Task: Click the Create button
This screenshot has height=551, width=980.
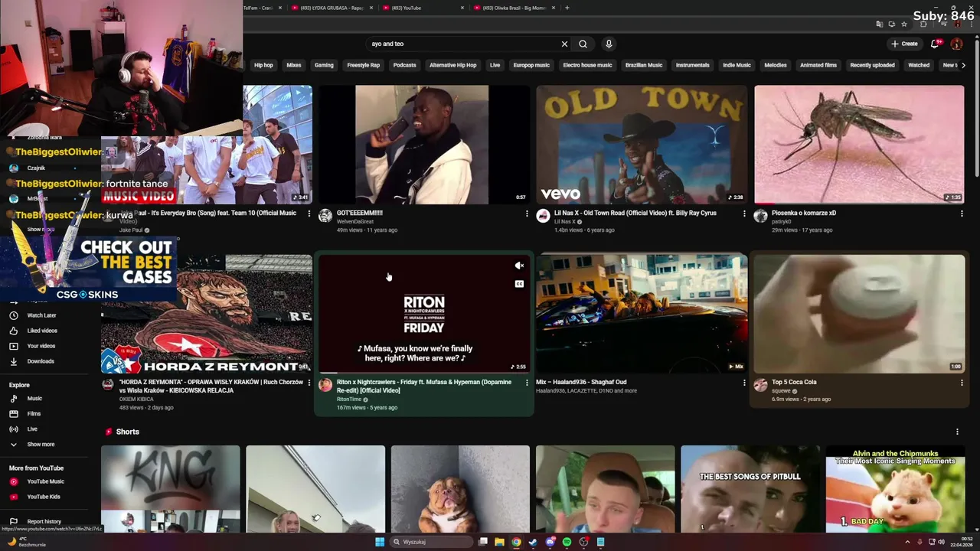Action: pyautogui.click(x=905, y=44)
